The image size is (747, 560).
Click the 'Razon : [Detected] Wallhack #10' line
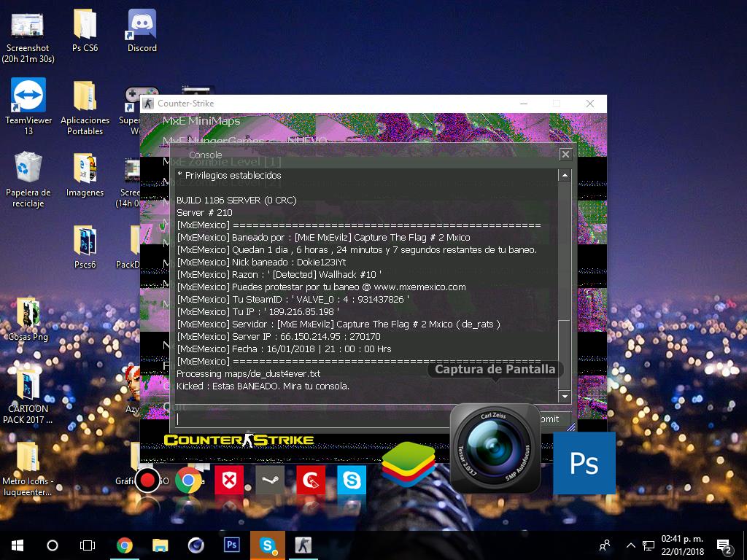[x=279, y=275]
